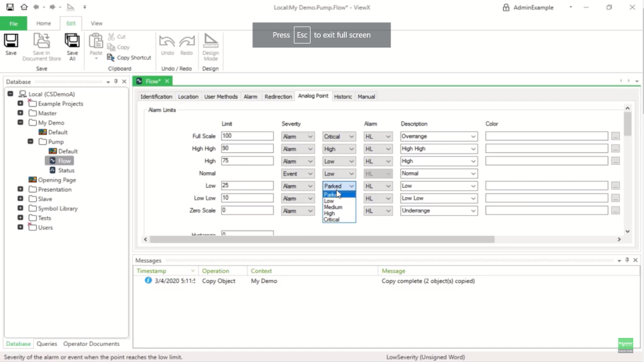This screenshot has height=362, width=644.
Task: Click the Cut icon
Action: (x=111, y=36)
